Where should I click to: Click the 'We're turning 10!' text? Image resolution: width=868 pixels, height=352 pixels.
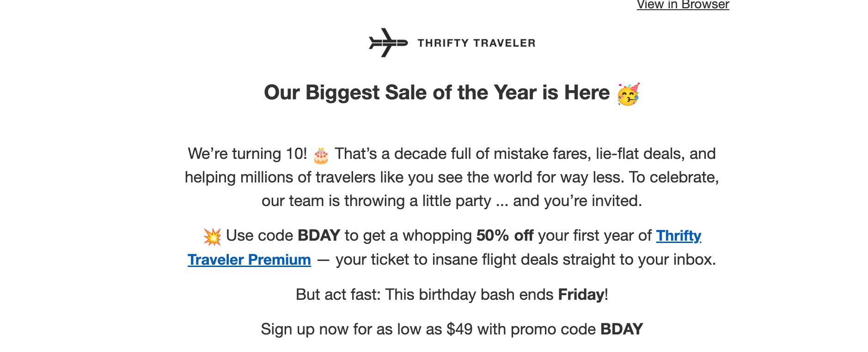pyautogui.click(x=247, y=154)
